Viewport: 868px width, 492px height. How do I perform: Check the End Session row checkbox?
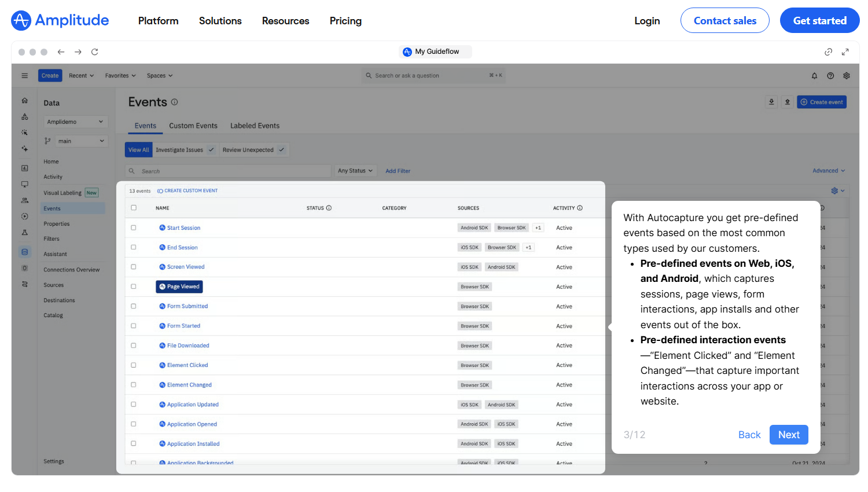click(x=134, y=248)
